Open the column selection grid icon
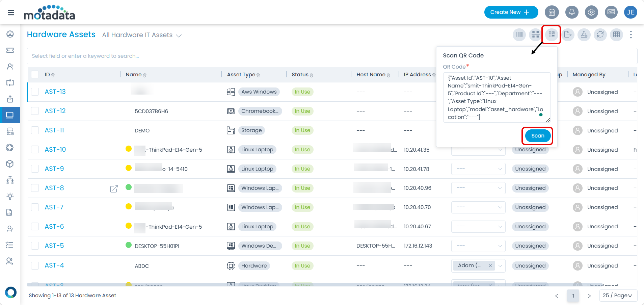644x305 pixels. [x=616, y=34]
